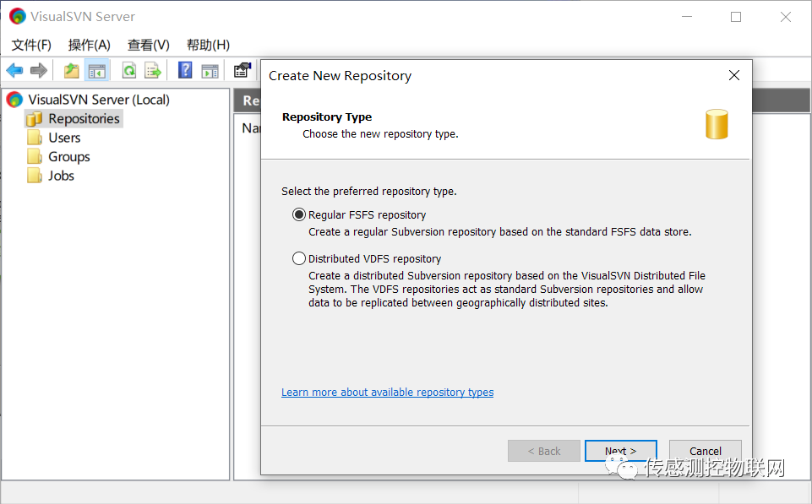The width and height of the screenshot is (812, 504).
Task: Close the Create New Repository dialog
Action: [x=733, y=75]
